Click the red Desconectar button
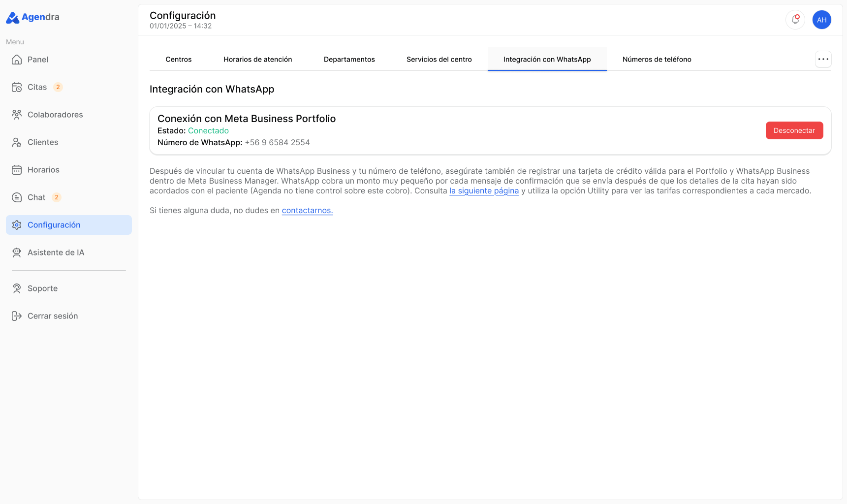Image resolution: width=847 pixels, height=504 pixels. click(794, 130)
